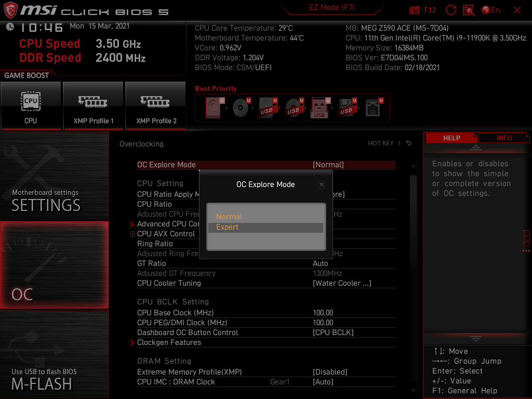Select the USB optical drive boot device
Viewport: 532px width, 399px height.
point(295,108)
